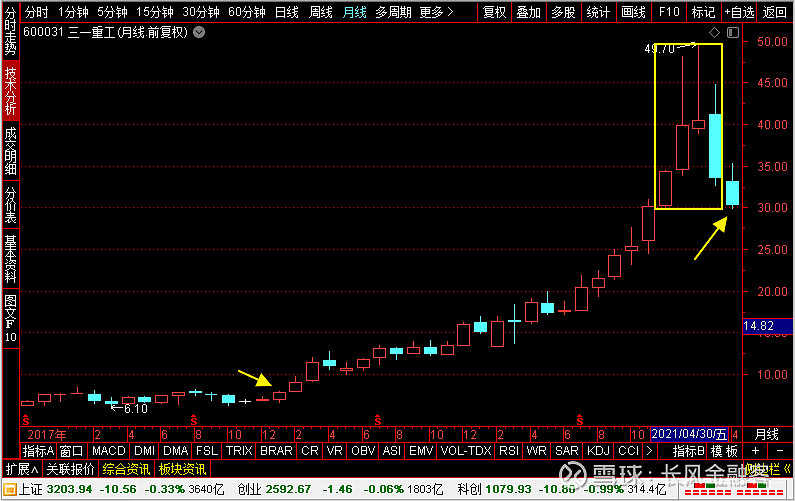Open 分时走势 in left sidebar
Image resolution: width=795 pixels, height=501 pixels.
(x=11, y=31)
